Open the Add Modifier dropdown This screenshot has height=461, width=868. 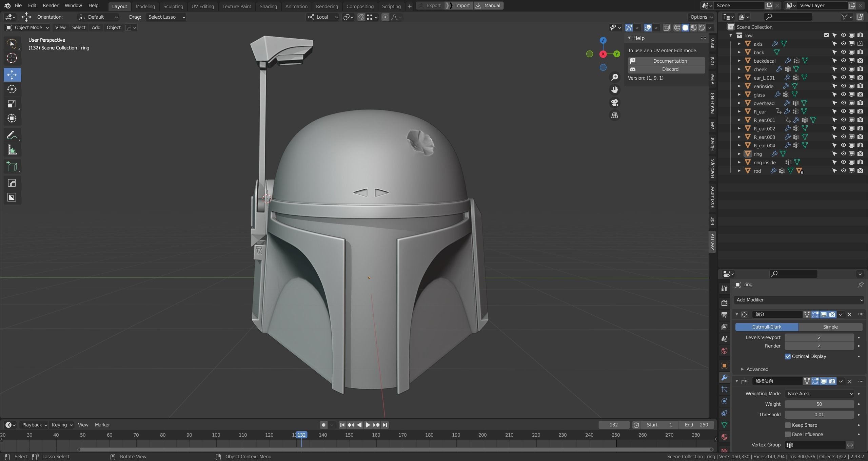tap(798, 300)
